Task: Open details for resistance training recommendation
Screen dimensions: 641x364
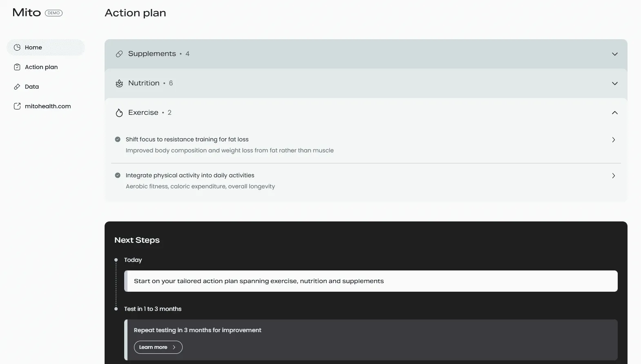Action: [613, 140]
